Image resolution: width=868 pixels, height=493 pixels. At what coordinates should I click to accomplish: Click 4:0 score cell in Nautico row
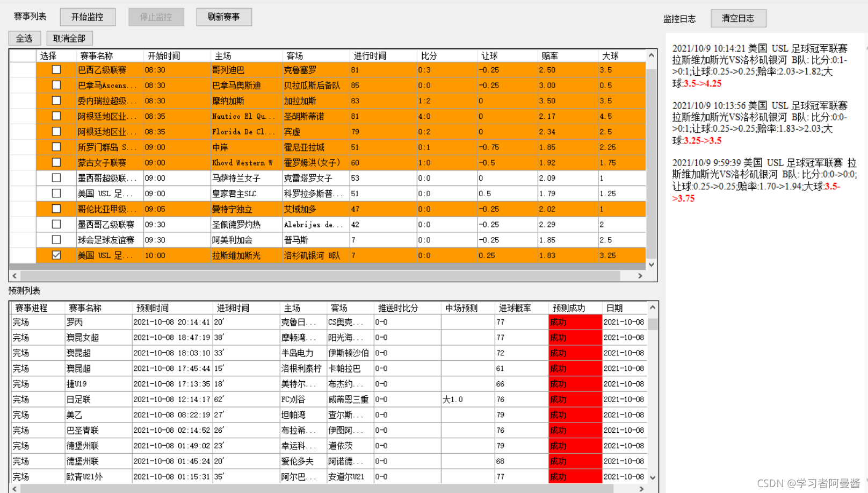[x=447, y=116]
